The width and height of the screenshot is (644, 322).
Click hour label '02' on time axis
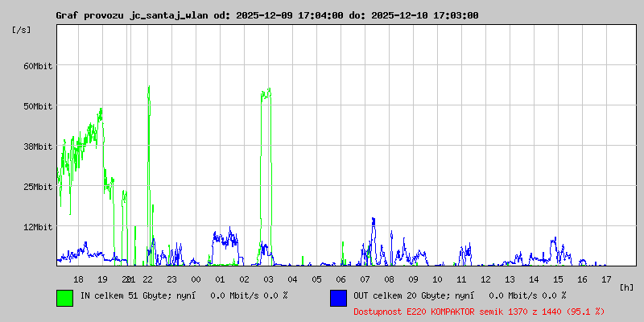(245, 279)
